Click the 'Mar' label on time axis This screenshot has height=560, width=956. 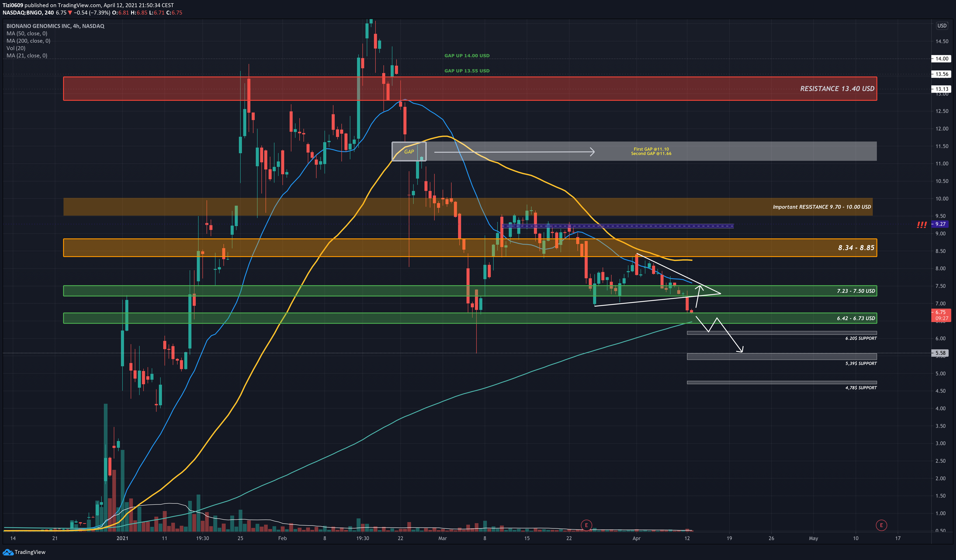coord(442,538)
